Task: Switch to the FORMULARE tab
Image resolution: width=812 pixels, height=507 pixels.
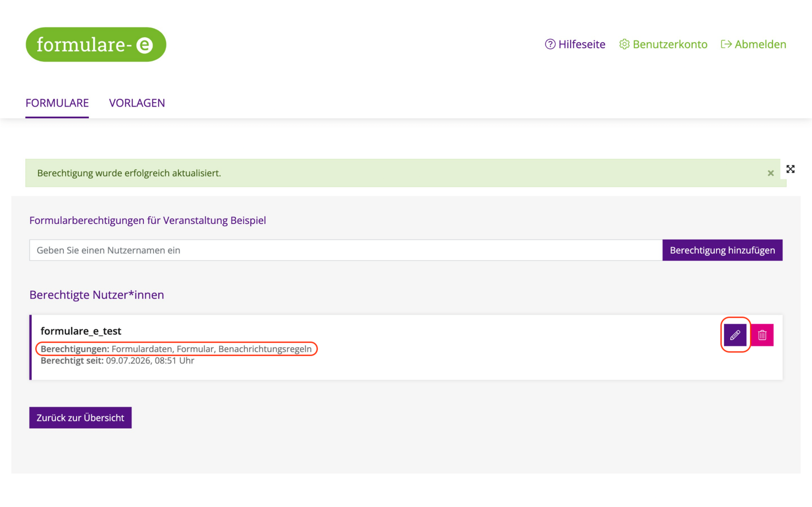Action: coord(57,103)
